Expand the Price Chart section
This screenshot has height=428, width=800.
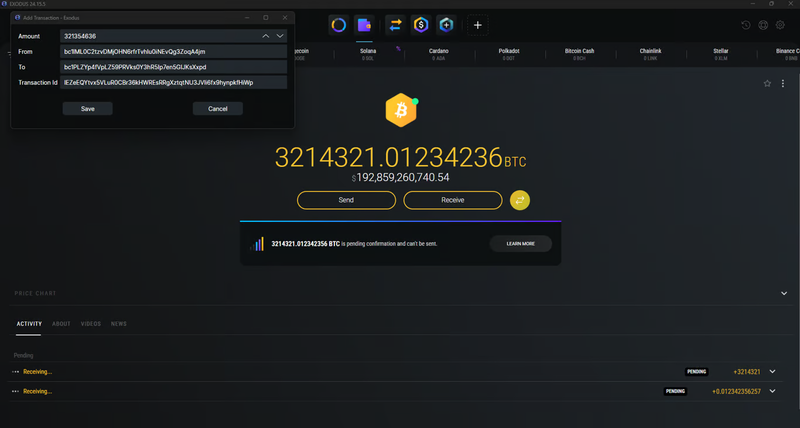coord(784,293)
